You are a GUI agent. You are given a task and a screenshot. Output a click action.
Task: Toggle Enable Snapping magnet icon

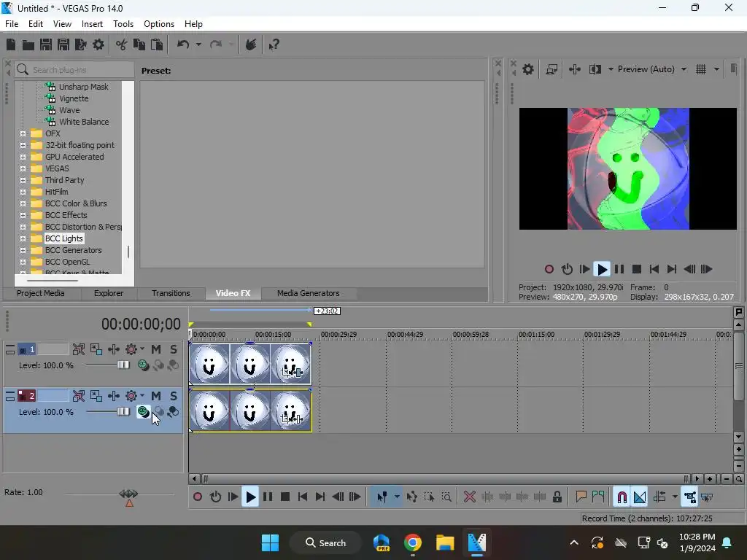[x=622, y=497]
